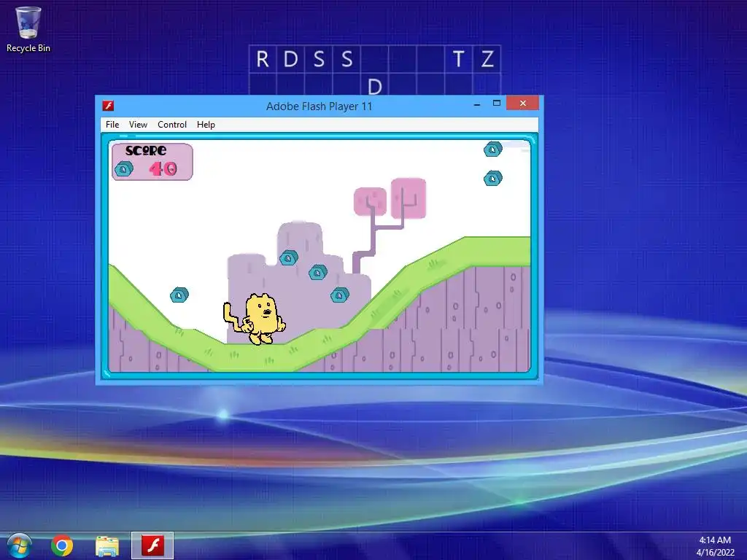Click the Adobe Flash Player 11 title text
Image resolution: width=747 pixels, height=560 pixels.
click(320, 106)
